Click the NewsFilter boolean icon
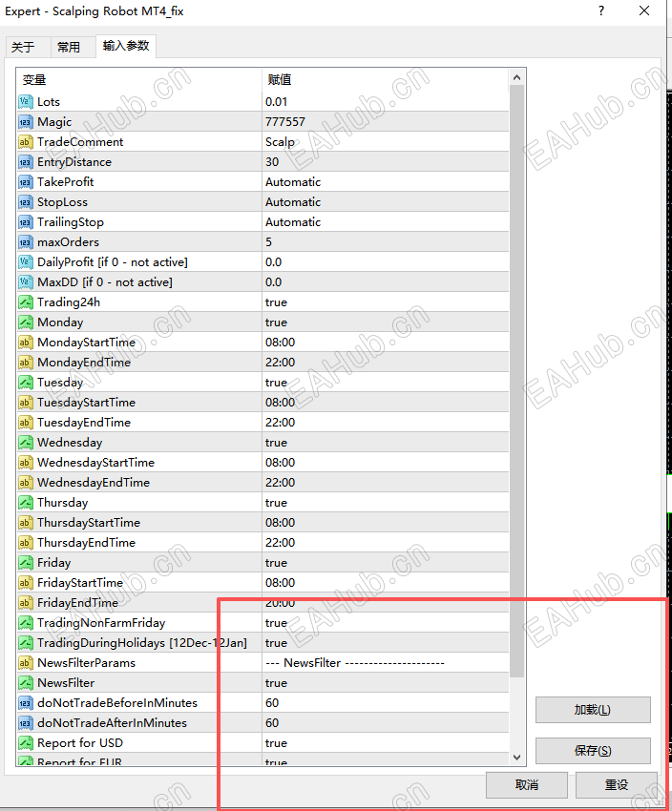 (26, 683)
